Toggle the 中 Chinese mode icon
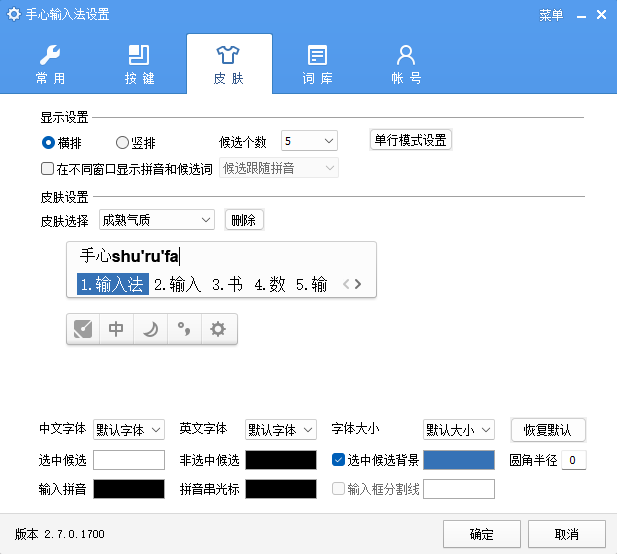The width and height of the screenshot is (617, 554). tap(116, 329)
